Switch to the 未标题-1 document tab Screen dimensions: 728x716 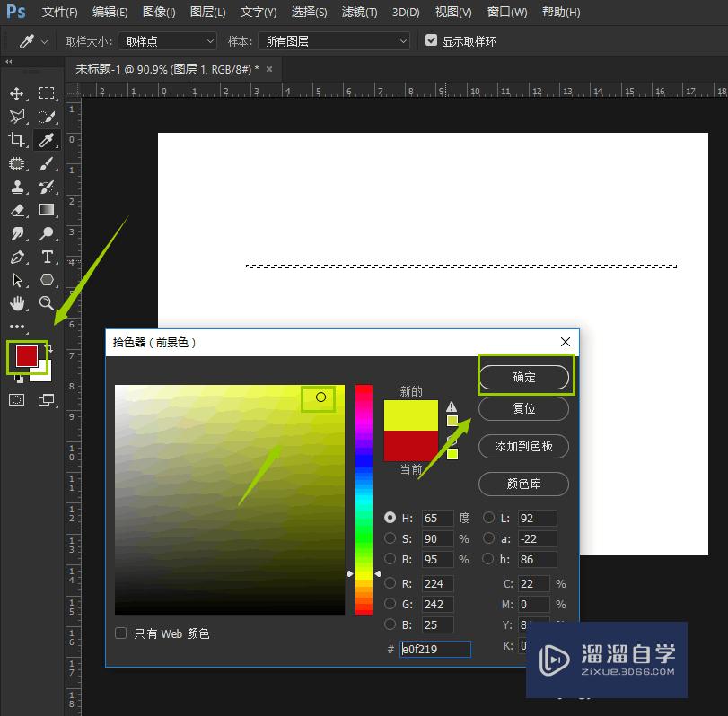click(167, 70)
